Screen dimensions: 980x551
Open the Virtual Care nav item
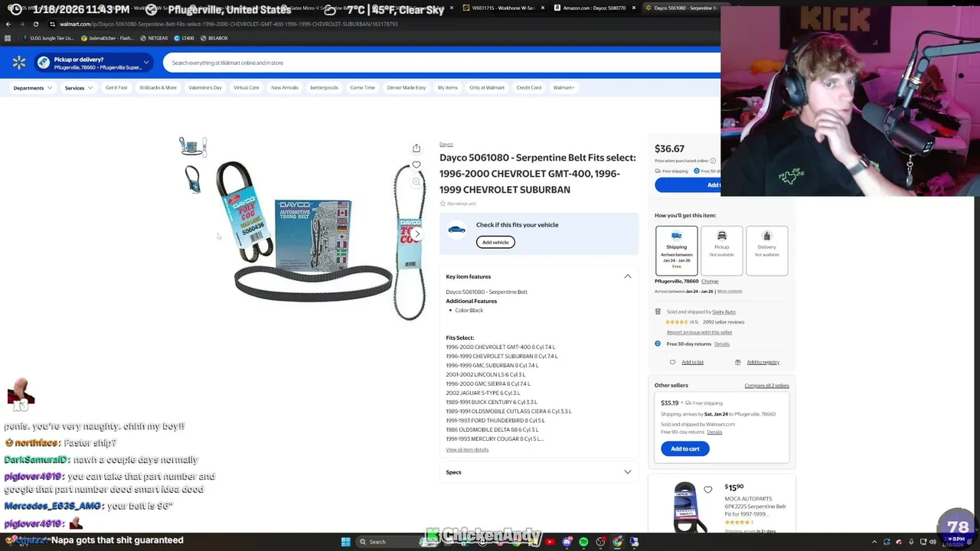247,87
